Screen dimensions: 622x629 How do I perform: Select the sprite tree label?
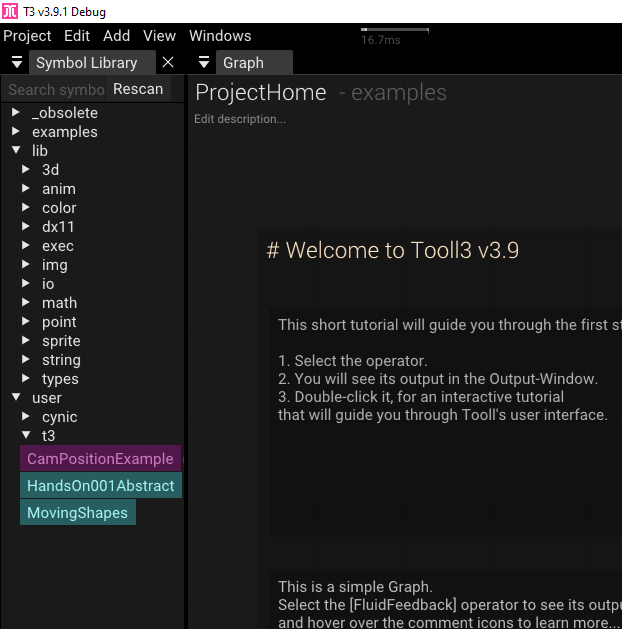[x=61, y=341]
